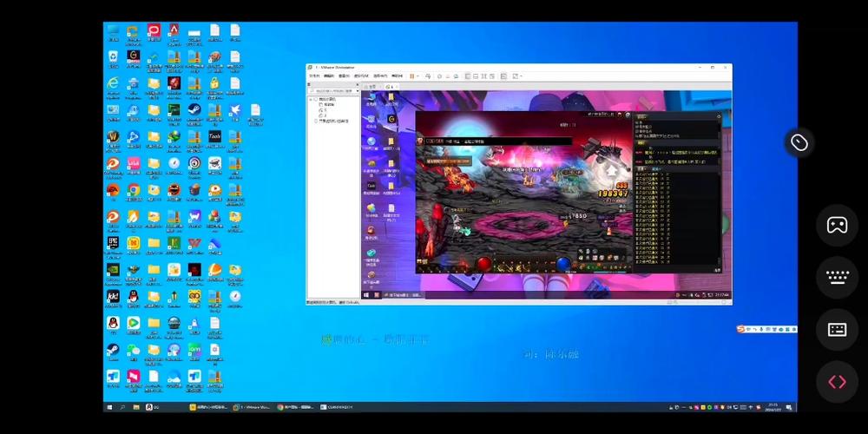Close the VMware library side panel
Viewport: 868px width, 434px height.
358,85
